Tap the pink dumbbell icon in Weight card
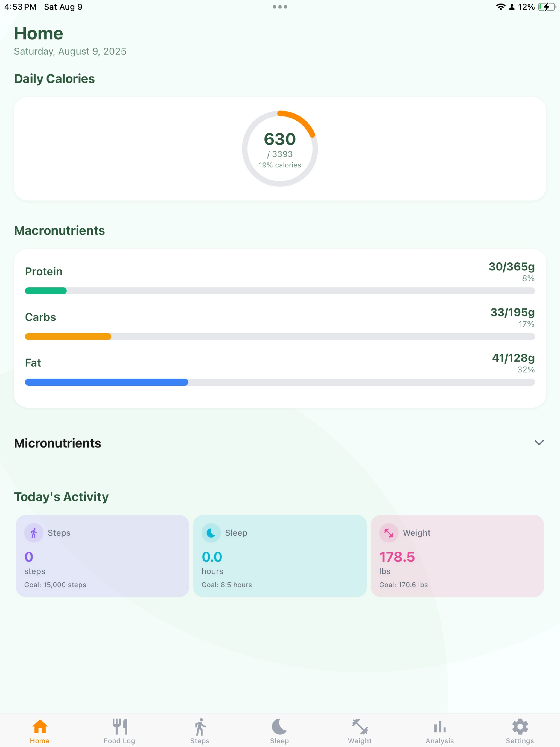The height and width of the screenshot is (747, 560). click(389, 533)
